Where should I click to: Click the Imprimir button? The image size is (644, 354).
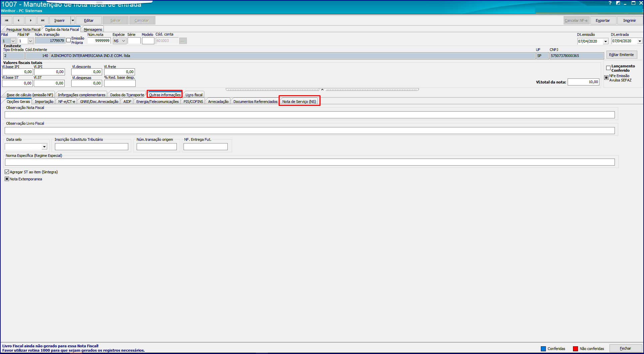point(630,20)
